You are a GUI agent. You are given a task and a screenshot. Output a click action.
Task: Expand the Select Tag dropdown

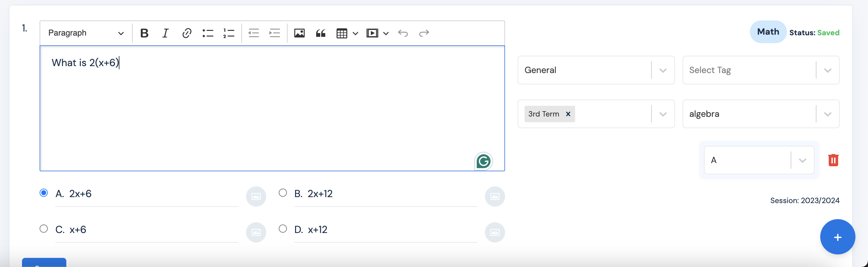(x=827, y=70)
